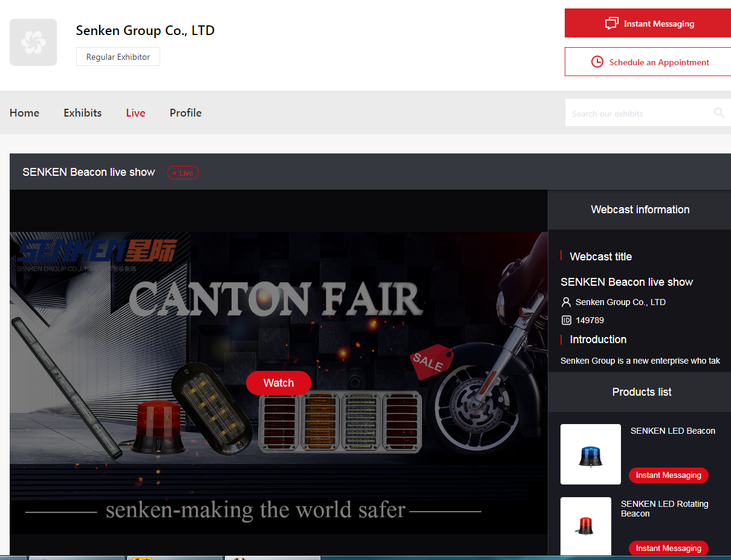Click the red Watch button on the banner
This screenshot has width=731, height=560.
(x=279, y=383)
